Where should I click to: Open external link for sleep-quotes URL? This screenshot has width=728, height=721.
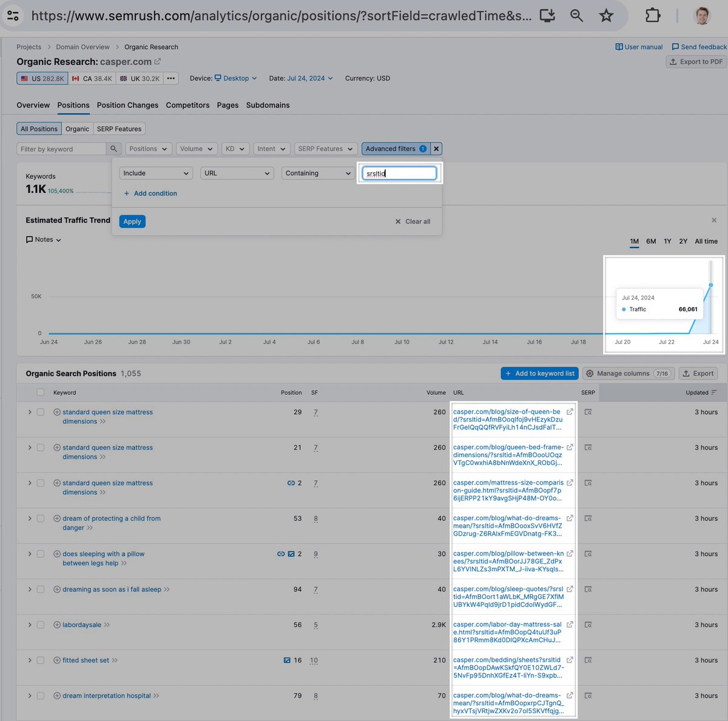tap(570, 589)
